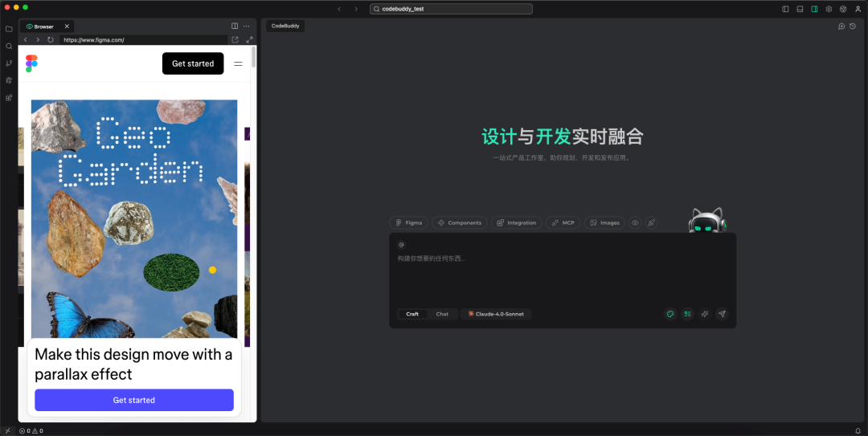Expand browser preview to full size

coord(249,40)
